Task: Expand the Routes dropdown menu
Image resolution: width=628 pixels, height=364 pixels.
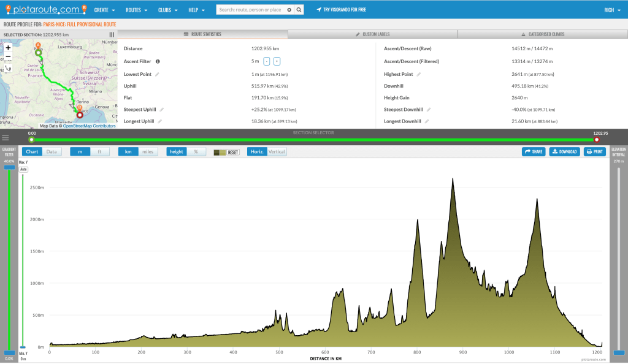Action: click(136, 10)
